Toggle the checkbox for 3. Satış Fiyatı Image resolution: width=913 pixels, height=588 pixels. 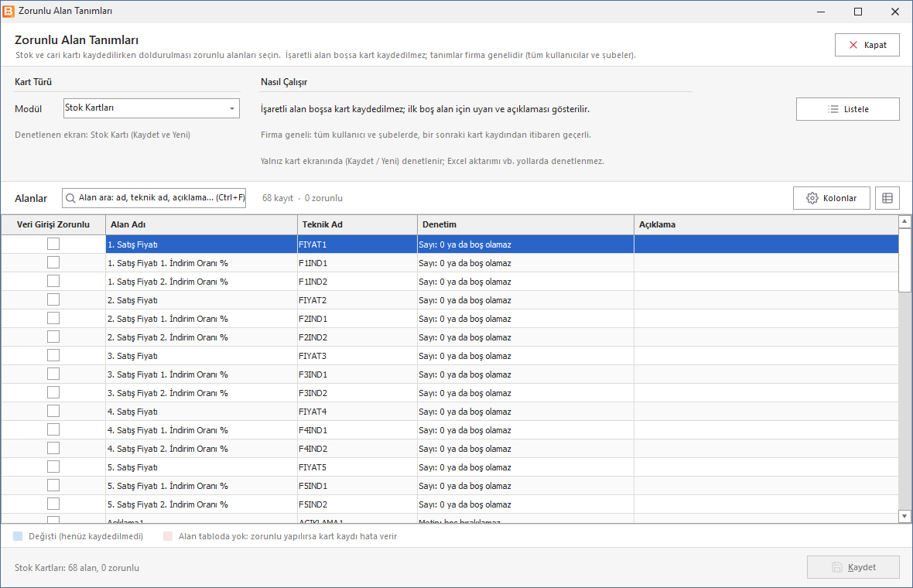tap(53, 355)
